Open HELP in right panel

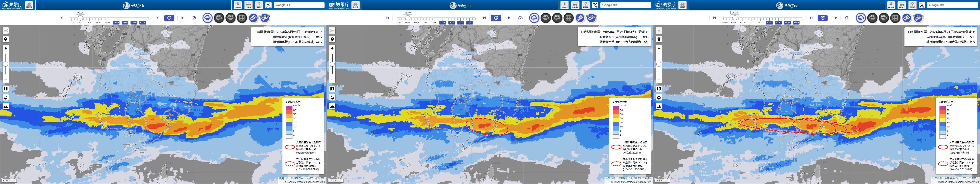click(912, 5)
